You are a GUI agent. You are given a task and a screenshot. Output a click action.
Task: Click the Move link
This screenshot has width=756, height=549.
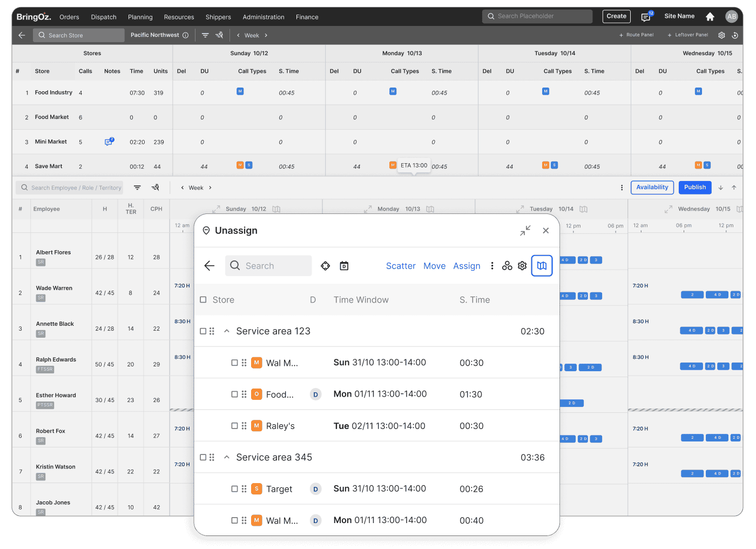pyautogui.click(x=435, y=266)
